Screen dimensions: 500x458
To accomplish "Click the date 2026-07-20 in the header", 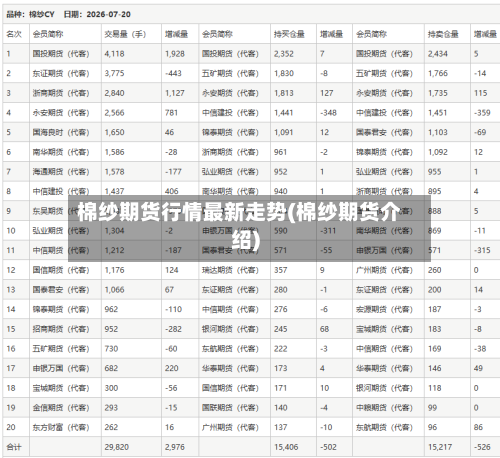I will (108, 14).
